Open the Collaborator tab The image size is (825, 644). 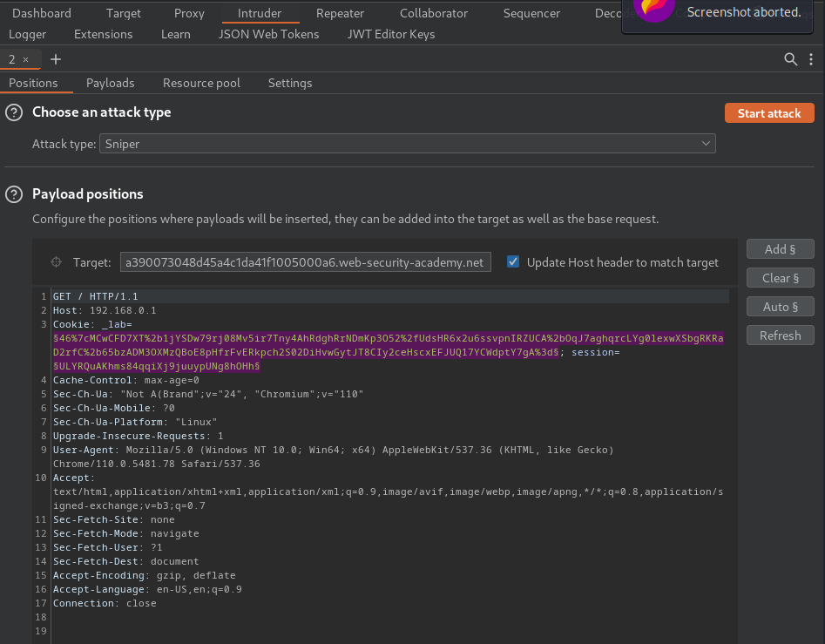(434, 13)
